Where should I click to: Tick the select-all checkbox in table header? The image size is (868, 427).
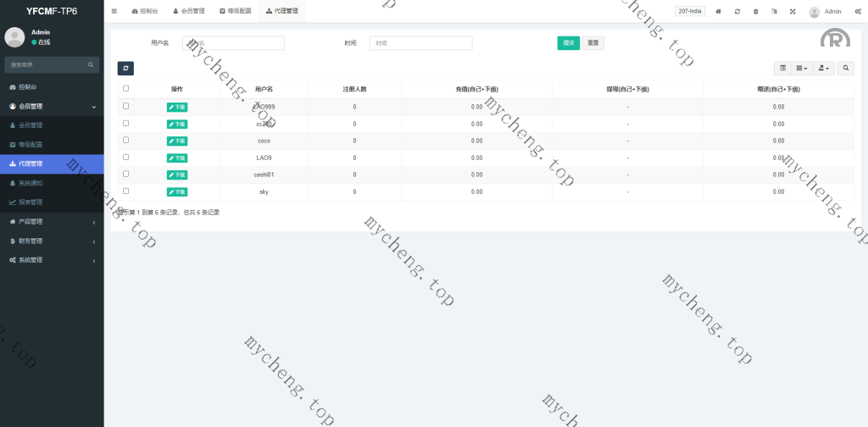pyautogui.click(x=126, y=88)
